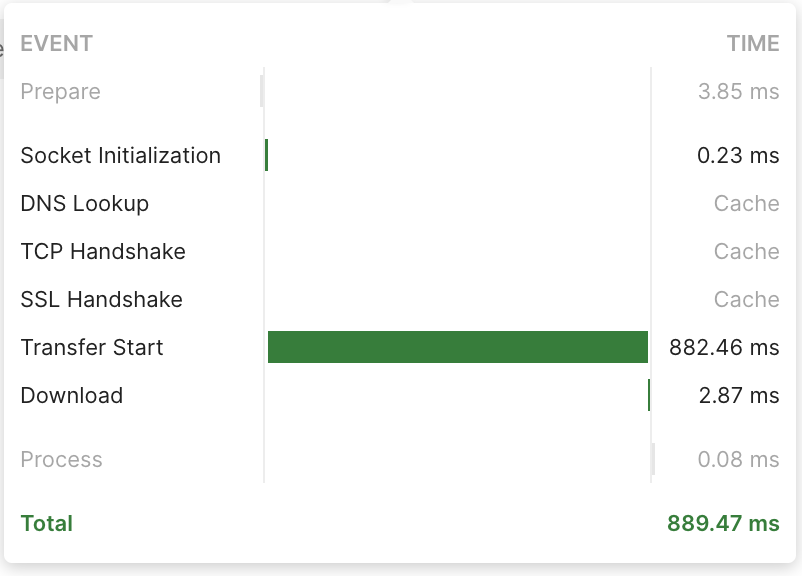Click the SSL Handshake event label
The height and width of the screenshot is (576, 802).
click(x=101, y=299)
